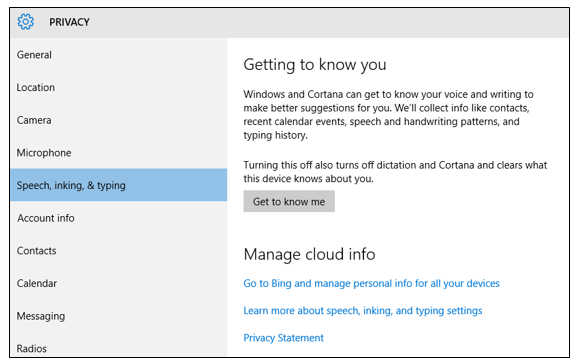Open the Go to Bing manage personal info link
578x363 pixels.
(x=371, y=283)
